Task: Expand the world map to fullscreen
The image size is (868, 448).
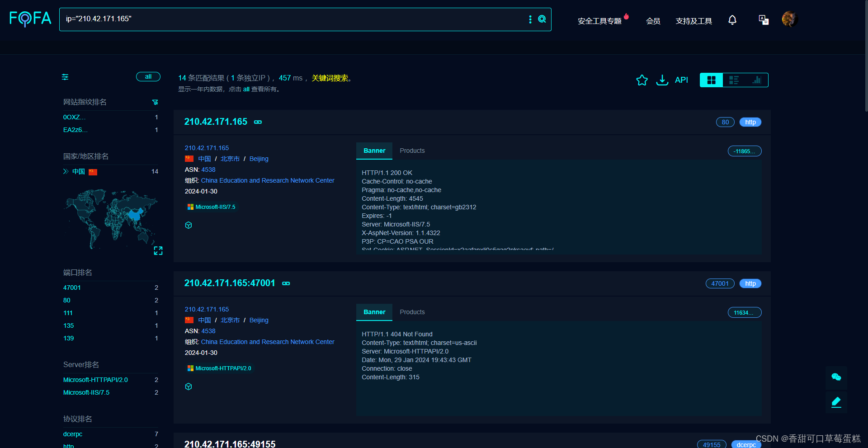Action: click(x=158, y=250)
